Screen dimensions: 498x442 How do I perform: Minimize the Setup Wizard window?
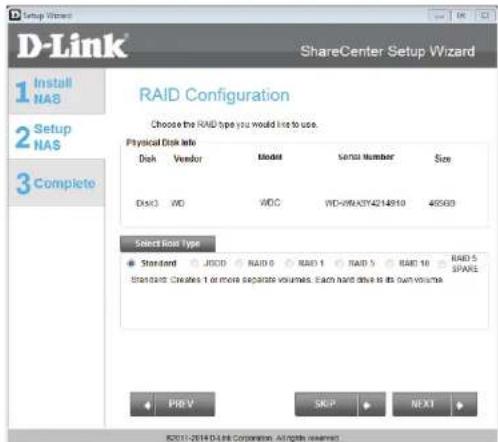coord(439,16)
